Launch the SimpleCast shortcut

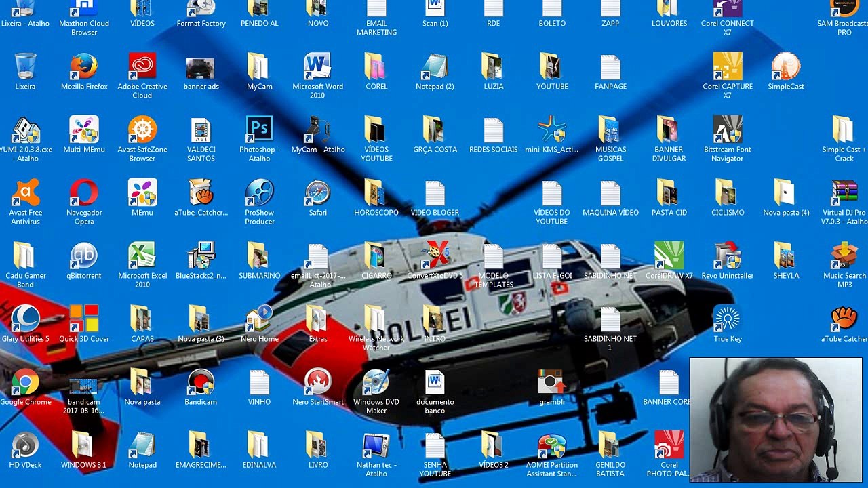point(785,67)
